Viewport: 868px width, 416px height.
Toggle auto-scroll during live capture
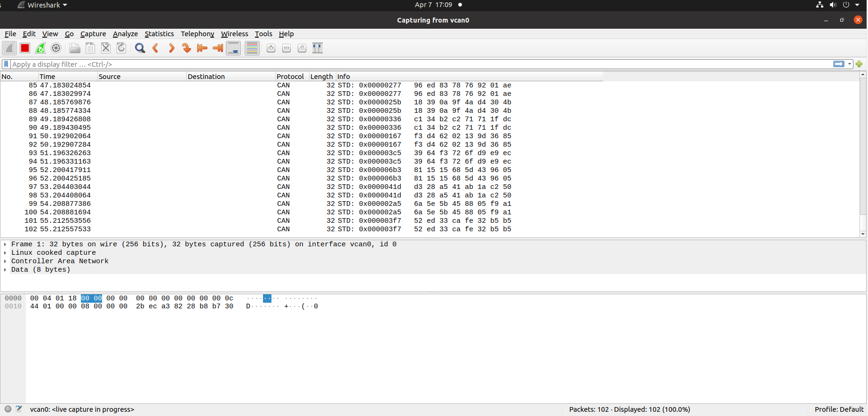coord(233,48)
